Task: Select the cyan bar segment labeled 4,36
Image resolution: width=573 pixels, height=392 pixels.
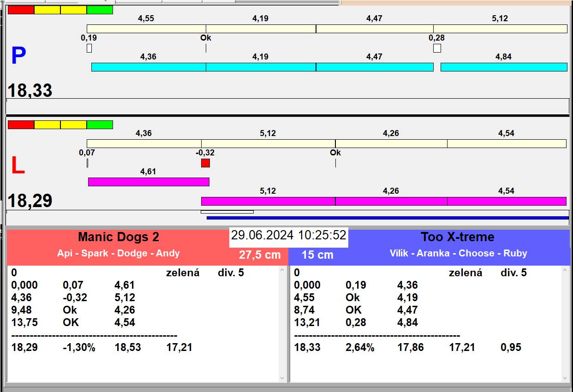Action: tap(149, 67)
